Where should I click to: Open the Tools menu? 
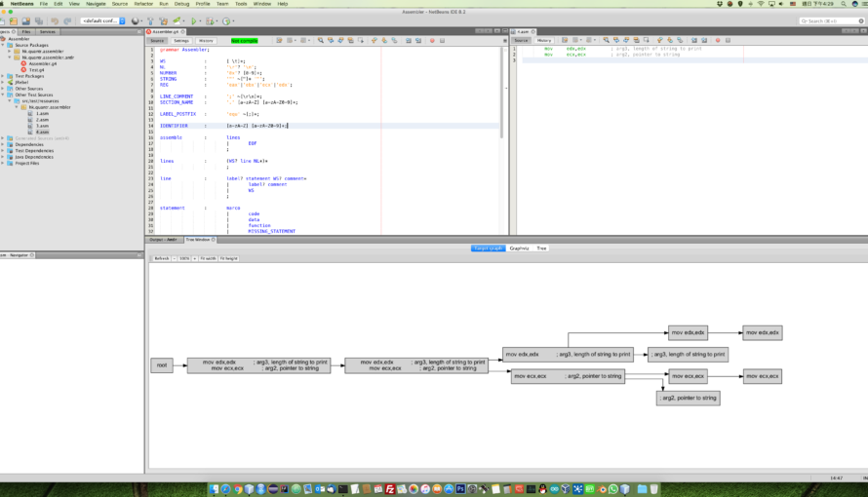pyautogui.click(x=241, y=4)
